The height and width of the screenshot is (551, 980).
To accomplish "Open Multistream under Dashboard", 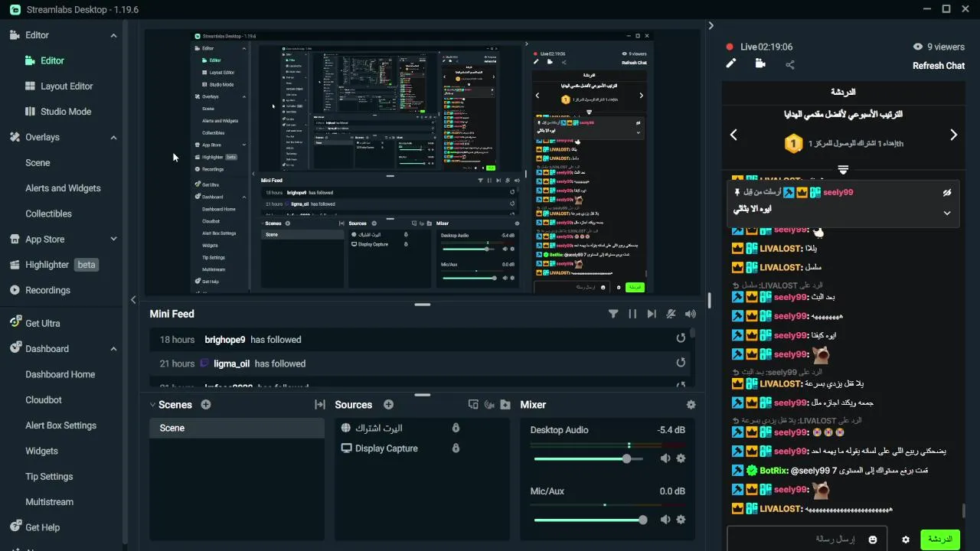I will (x=50, y=502).
